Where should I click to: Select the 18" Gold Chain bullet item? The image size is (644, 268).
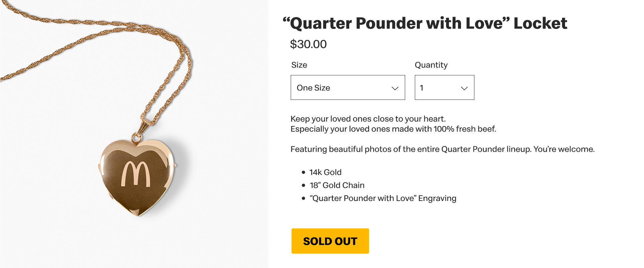pos(337,185)
